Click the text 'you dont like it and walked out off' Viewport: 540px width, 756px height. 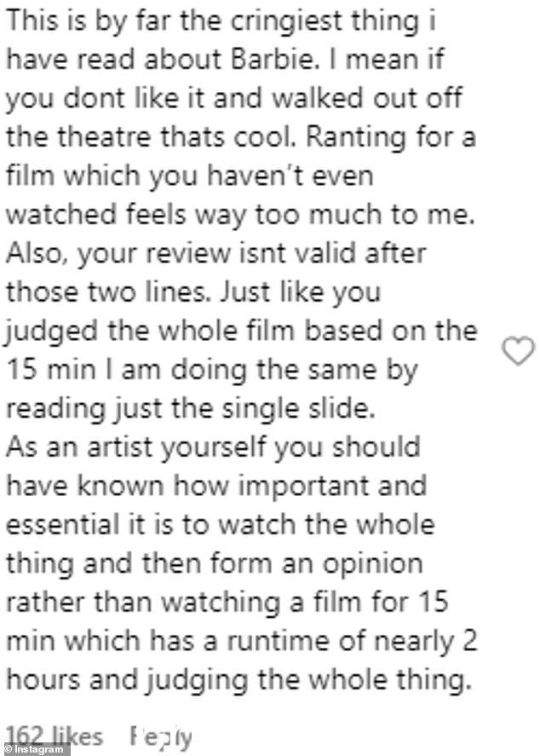pos(233,100)
